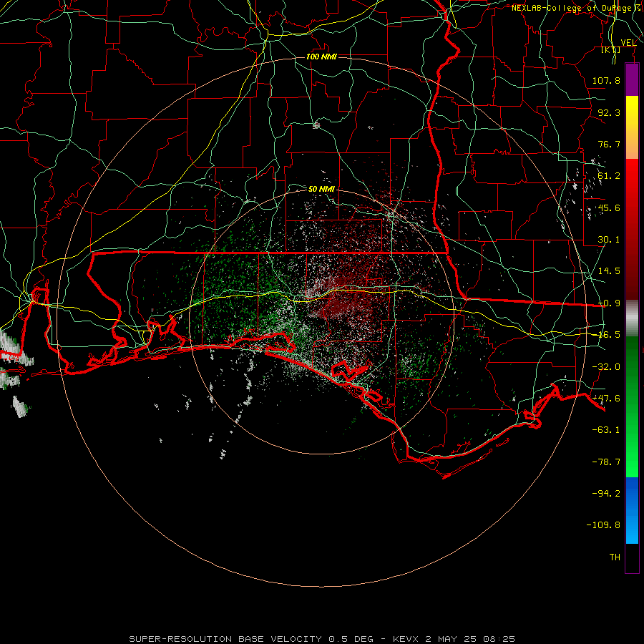Click the 92.3 value on velocity scale
The image size is (644, 644).
(609, 112)
